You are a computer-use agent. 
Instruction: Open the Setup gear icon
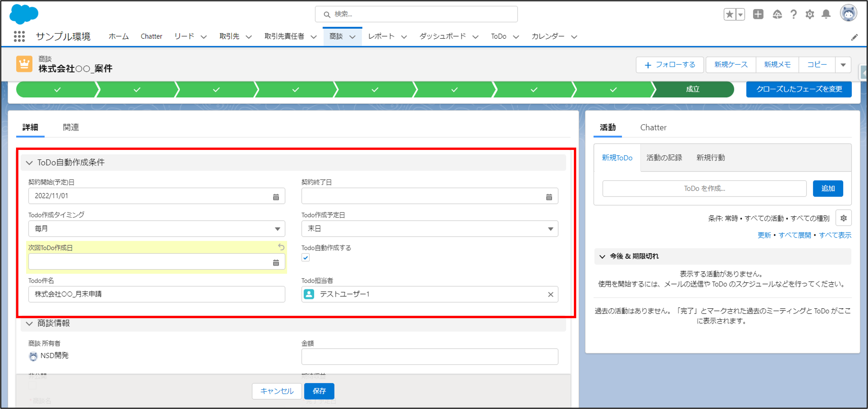[810, 14]
